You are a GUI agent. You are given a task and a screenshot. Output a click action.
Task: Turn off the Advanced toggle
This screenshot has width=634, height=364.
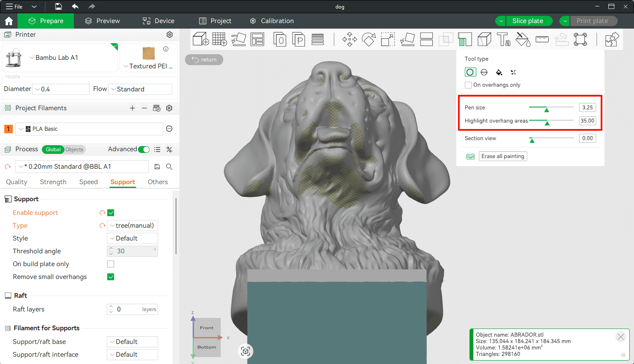[144, 149]
